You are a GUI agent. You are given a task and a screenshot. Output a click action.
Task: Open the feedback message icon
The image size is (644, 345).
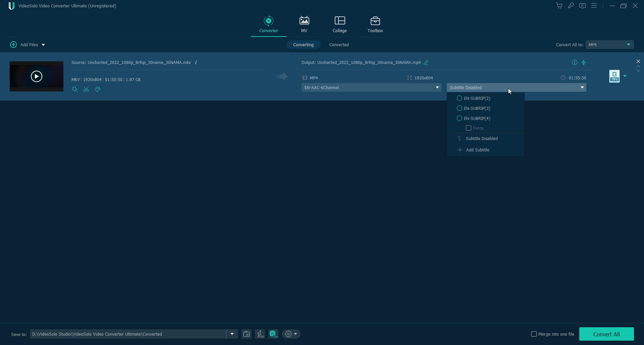[x=582, y=6]
